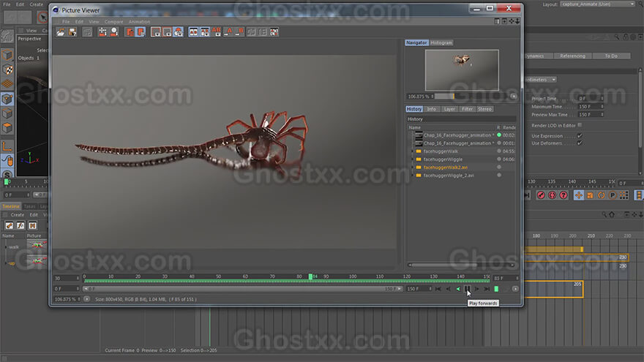Toggle Parameter P key channel icon
Screen dimensions: 644x362
(613, 195)
